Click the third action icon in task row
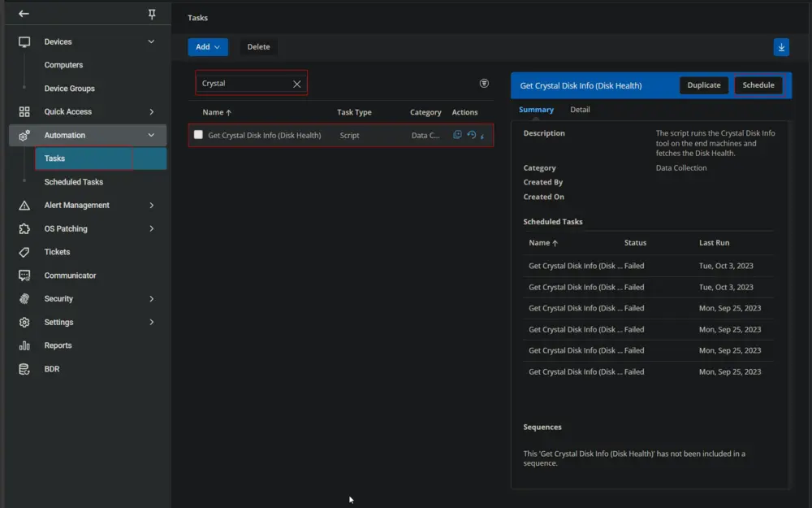This screenshot has width=812, height=508. click(482, 136)
